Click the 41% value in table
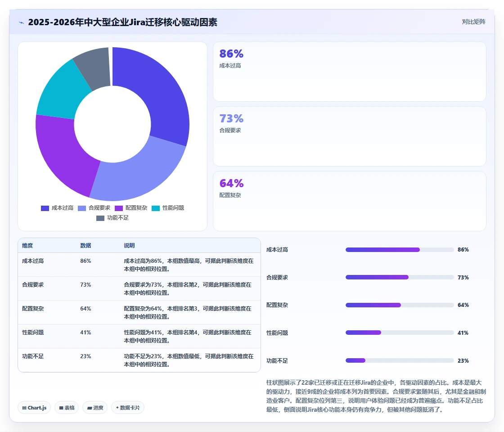The height and width of the screenshot is (432, 504). pos(85,333)
